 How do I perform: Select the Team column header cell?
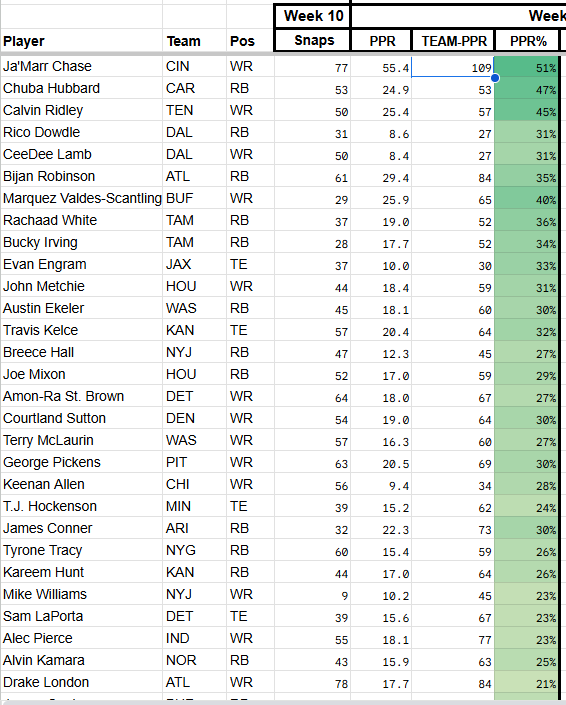194,41
